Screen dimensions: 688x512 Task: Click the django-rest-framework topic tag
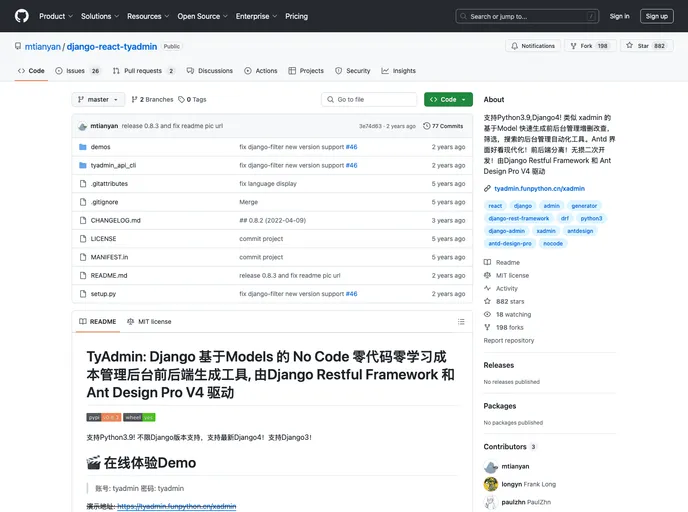[x=519, y=218]
